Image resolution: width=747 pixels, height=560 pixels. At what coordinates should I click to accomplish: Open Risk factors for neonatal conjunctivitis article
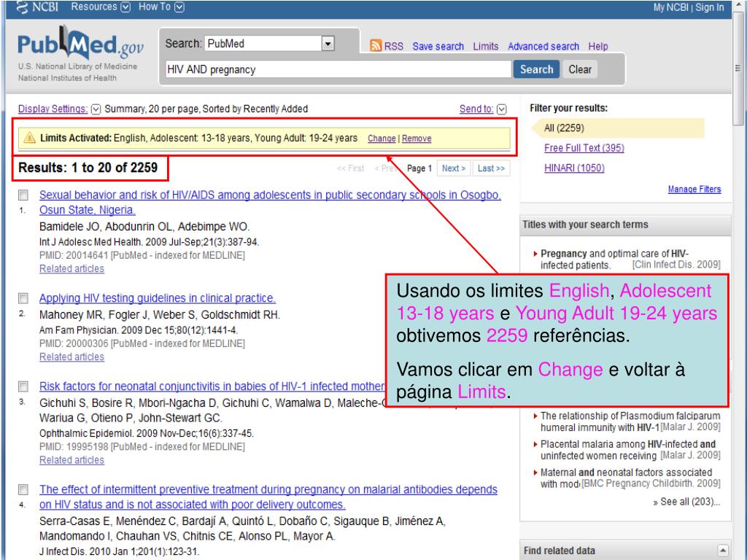[x=212, y=386]
